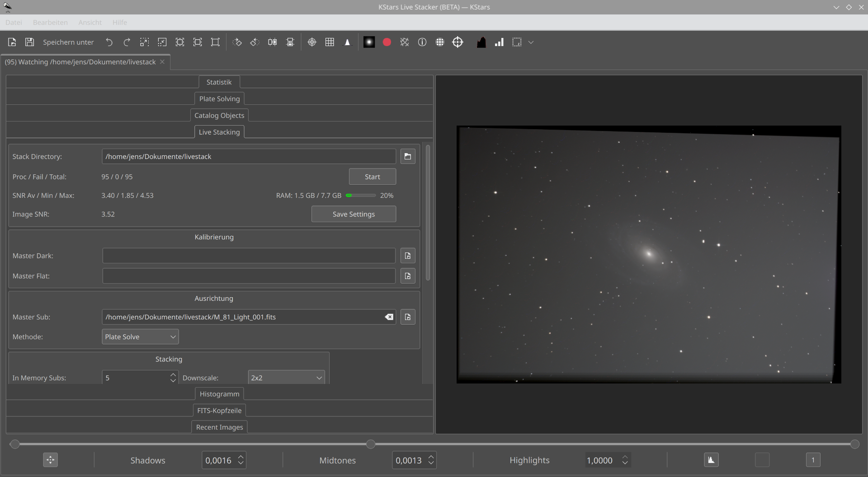Open the Hilfe menu
The width and height of the screenshot is (868, 477).
(120, 22)
